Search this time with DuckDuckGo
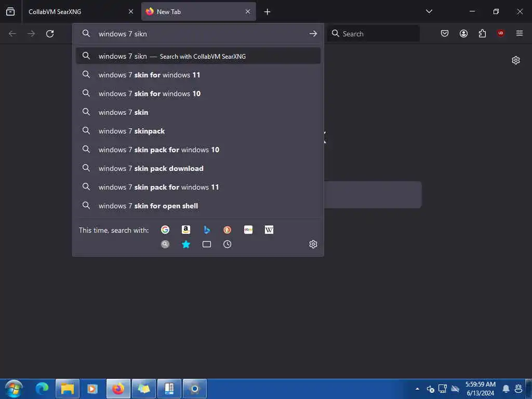 coord(228,230)
